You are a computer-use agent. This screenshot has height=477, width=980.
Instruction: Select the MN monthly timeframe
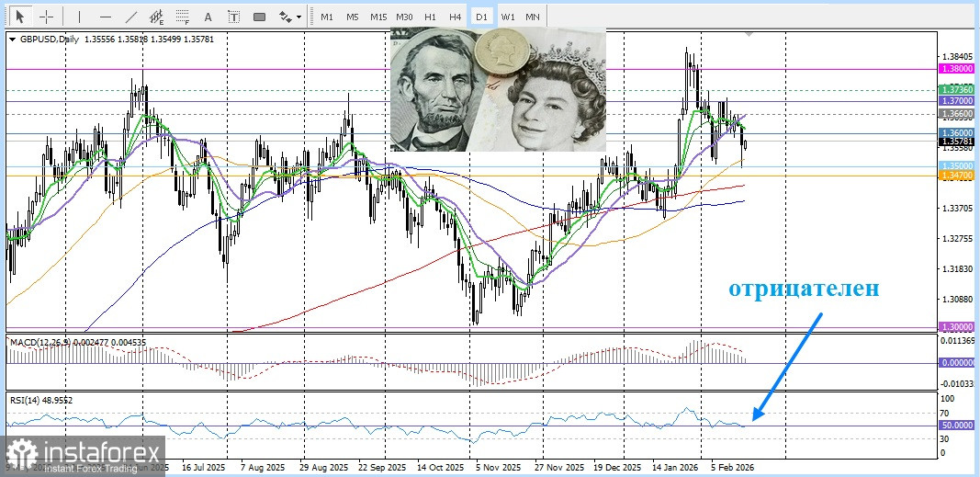click(x=533, y=17)
